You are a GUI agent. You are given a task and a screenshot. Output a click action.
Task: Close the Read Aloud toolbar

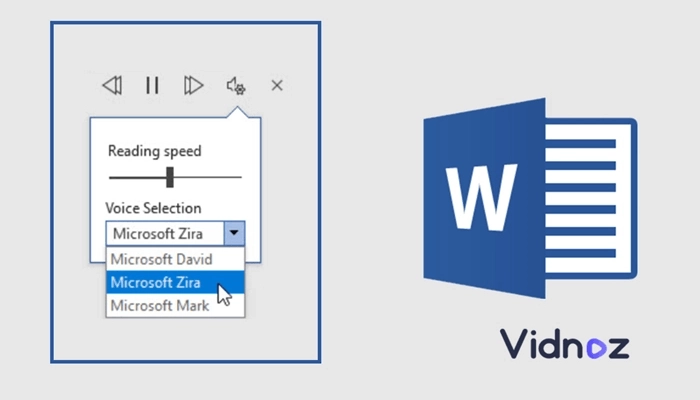point(277,85)
